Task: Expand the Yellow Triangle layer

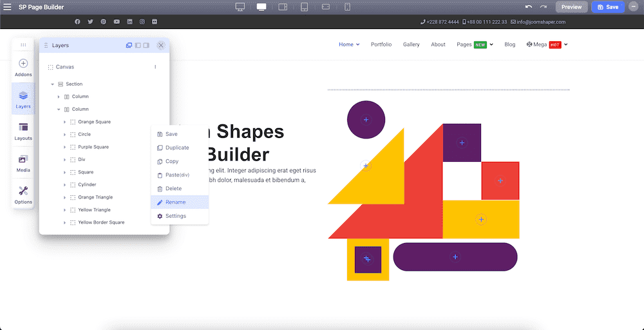Action: (64, 210)
